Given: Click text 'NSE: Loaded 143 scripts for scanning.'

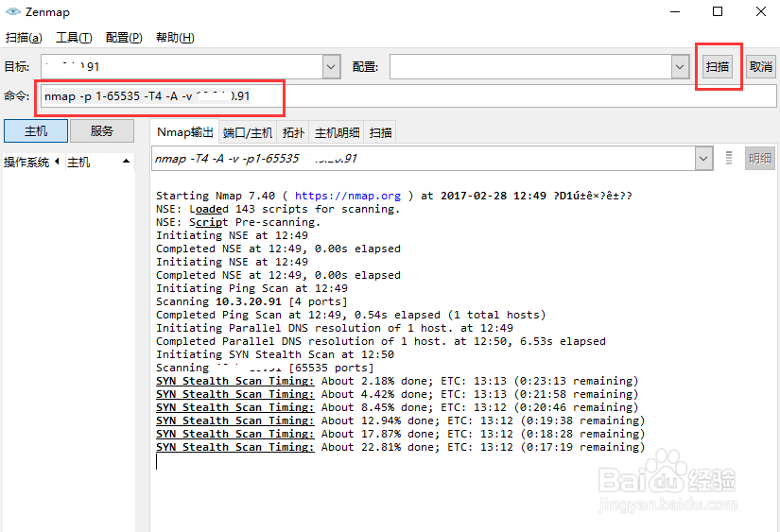Looking at the screenshot, I should (x=278, y=210).
